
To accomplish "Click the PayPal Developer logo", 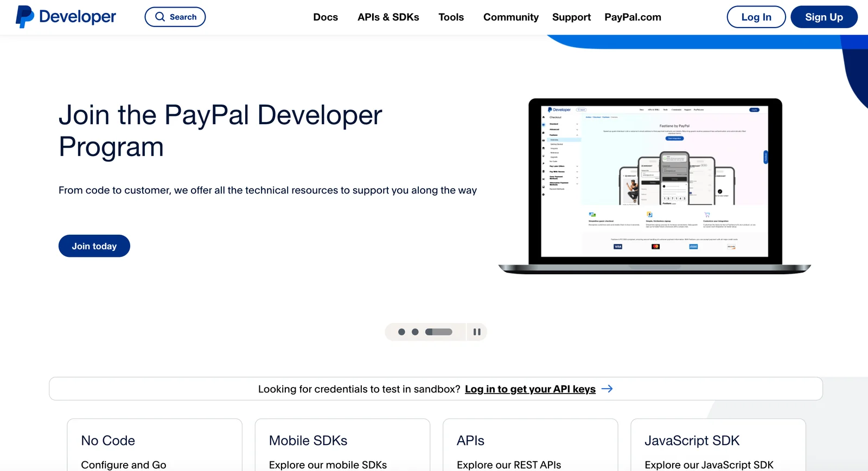I will (x=66, y=17).
